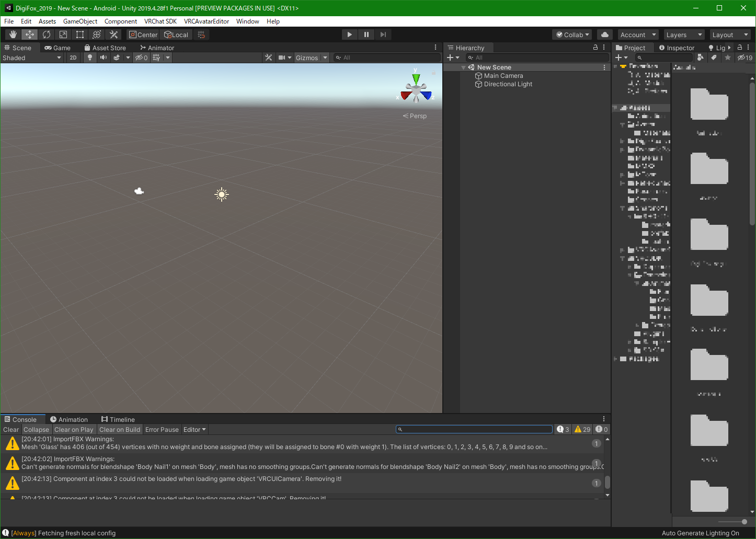Click the Step frame button
Screen dimensions: 756x539
click(x=383, y=35)
